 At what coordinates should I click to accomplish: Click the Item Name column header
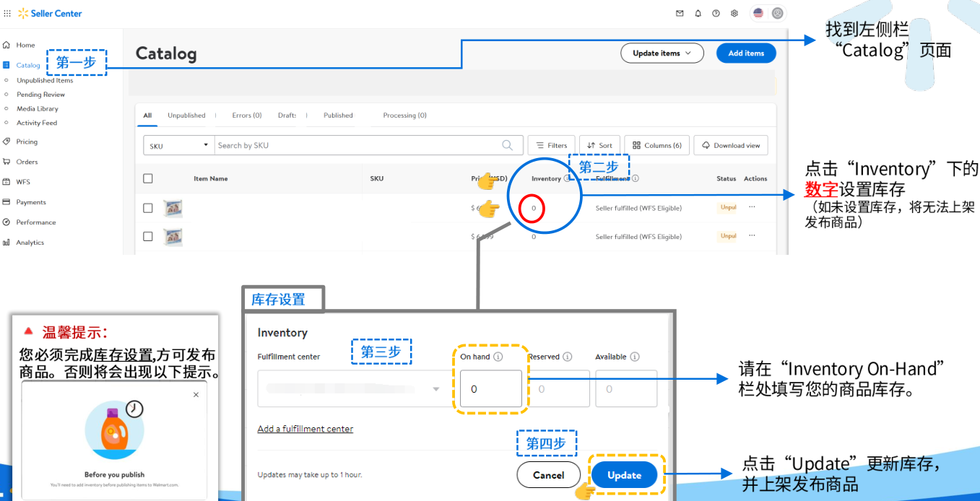(211, 178)
